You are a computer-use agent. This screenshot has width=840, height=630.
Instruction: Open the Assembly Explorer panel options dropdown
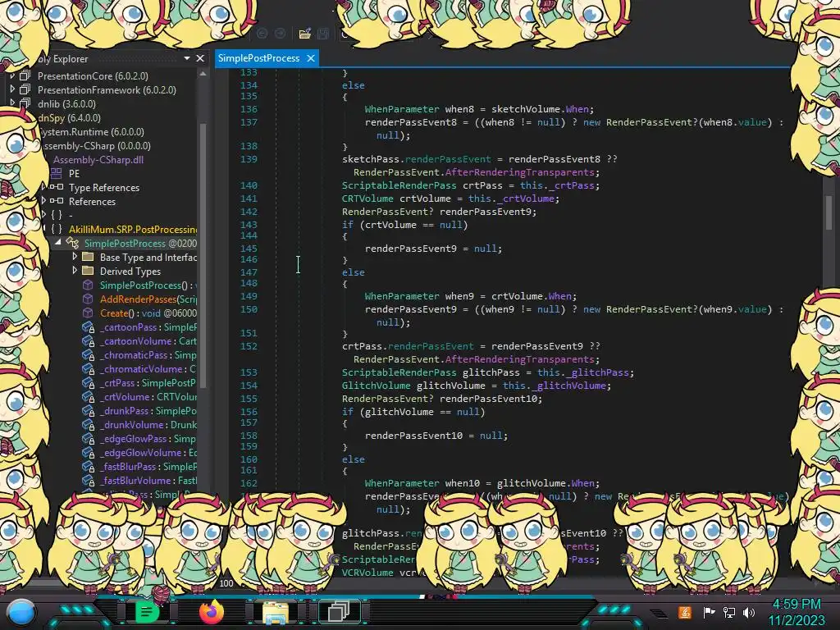pos(187,58)
